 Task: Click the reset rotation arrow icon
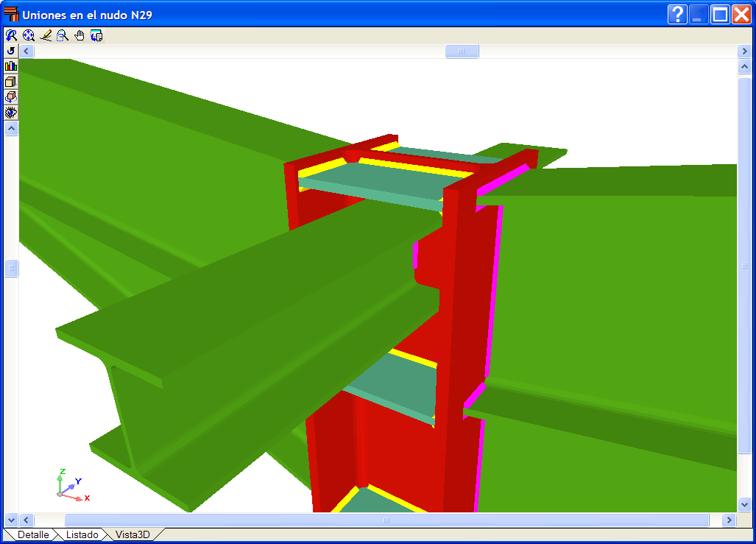click(11, 51)
